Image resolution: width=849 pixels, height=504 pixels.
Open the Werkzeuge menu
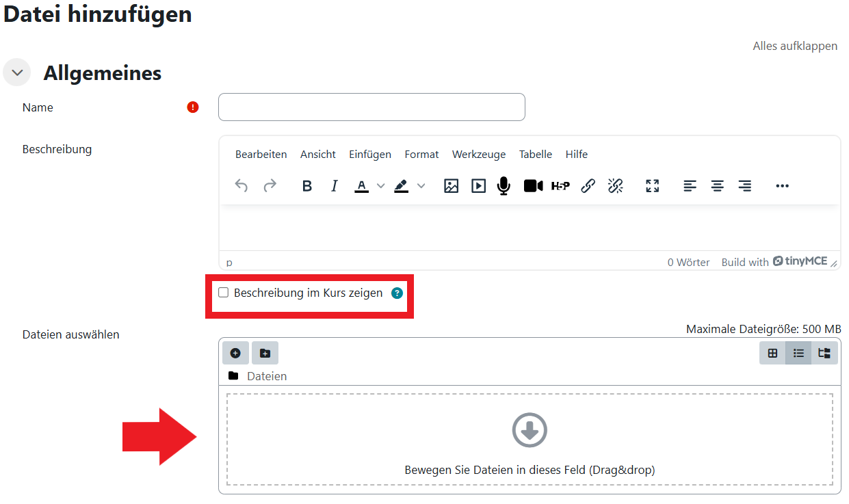coord(479,155)
